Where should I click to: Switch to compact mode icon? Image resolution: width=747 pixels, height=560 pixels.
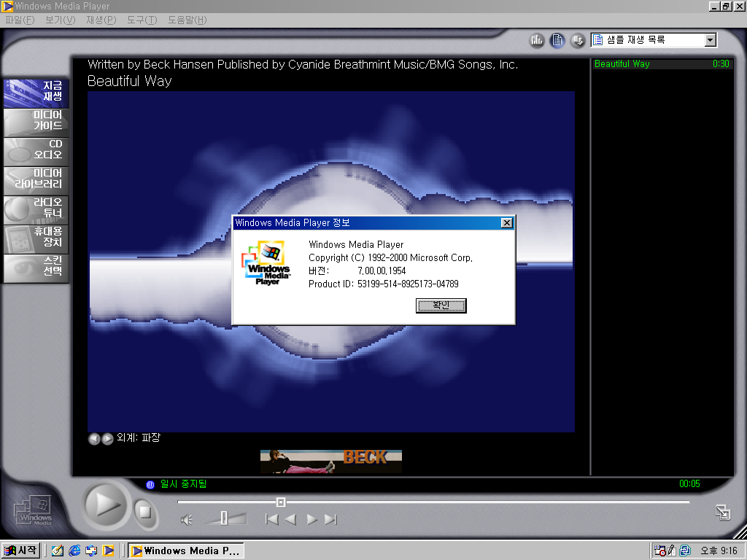point(723,513)
